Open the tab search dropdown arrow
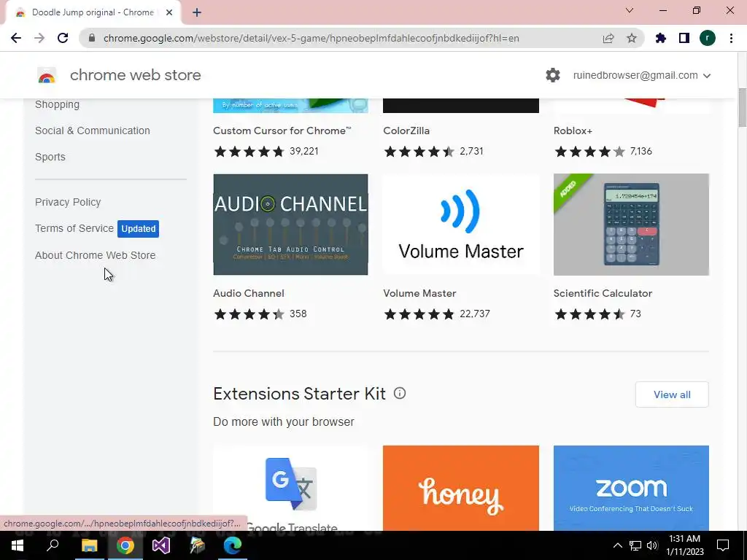Image resolution: width=747 pixels, height=560 pixels. (x=630, y=10)
